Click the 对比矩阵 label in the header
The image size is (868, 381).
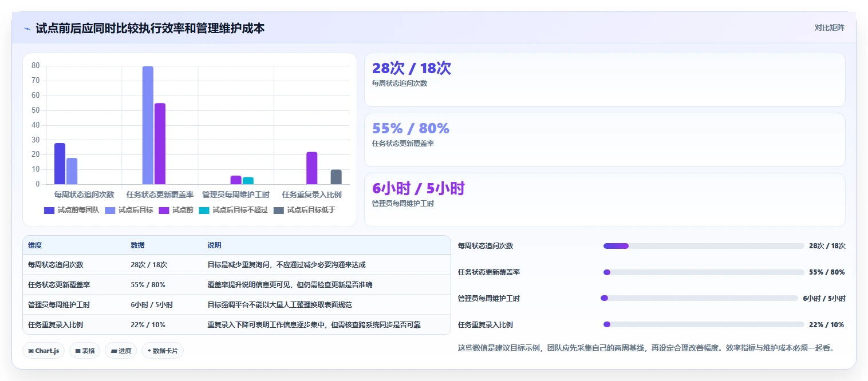829,27
